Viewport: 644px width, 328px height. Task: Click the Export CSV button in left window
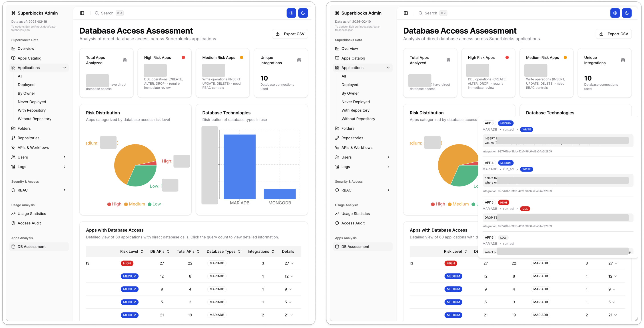290,34
